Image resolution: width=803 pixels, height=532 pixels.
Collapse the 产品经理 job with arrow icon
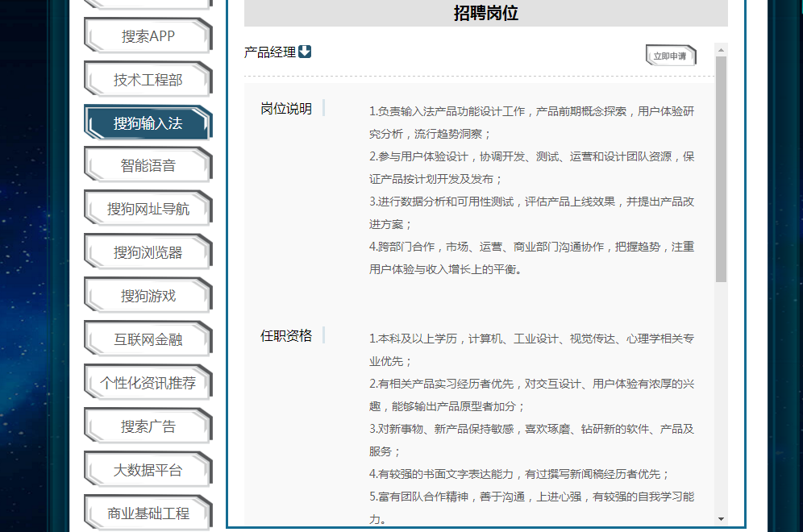coord(305,52)
